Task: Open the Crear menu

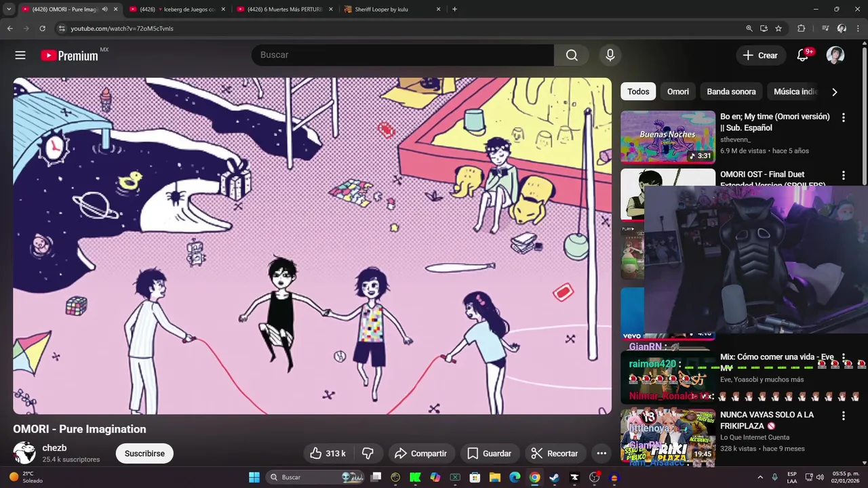Action: [761, 56]
